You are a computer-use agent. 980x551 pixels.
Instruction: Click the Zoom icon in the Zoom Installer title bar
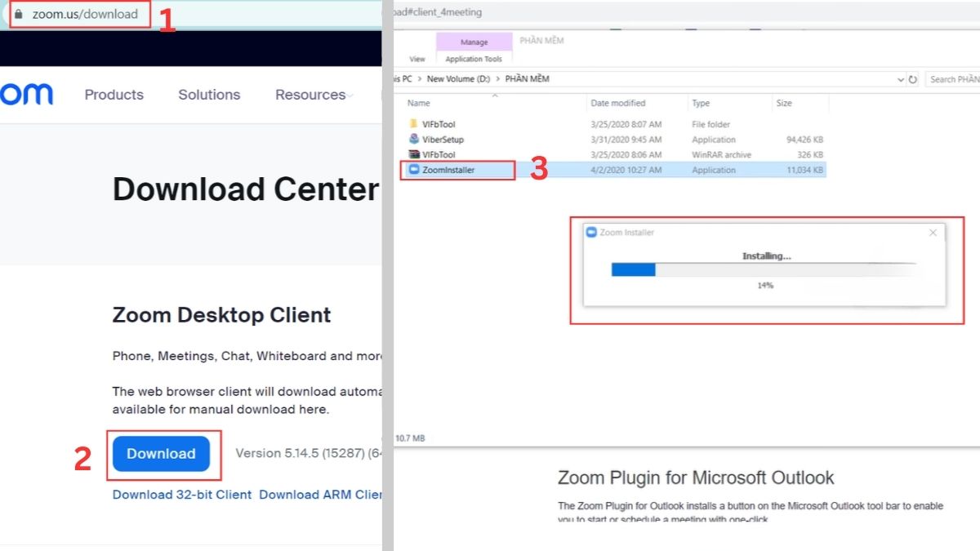click(592, 233)
